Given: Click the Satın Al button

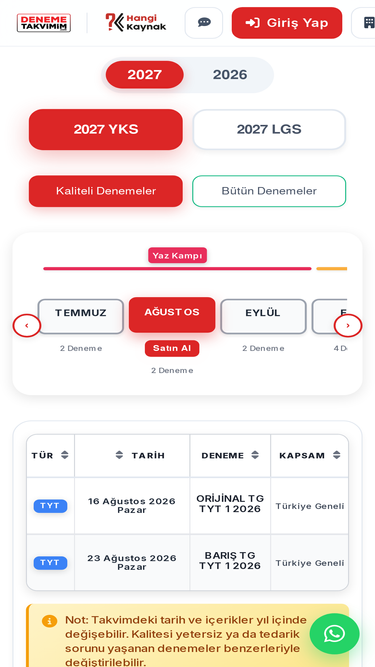Looking at the screenshot, I should pos(172,348).
